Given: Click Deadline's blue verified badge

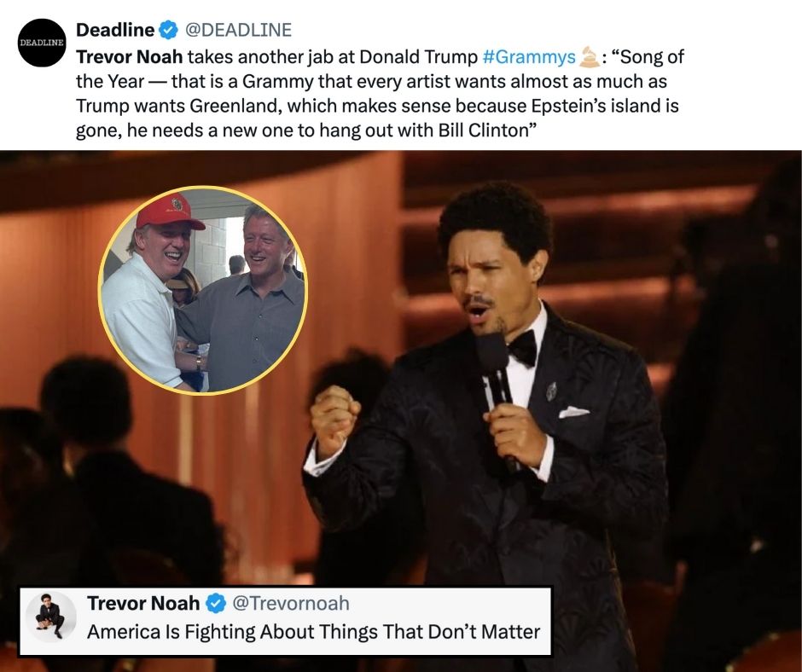Looking at the screenshot, I should click(x=168, y=30).
